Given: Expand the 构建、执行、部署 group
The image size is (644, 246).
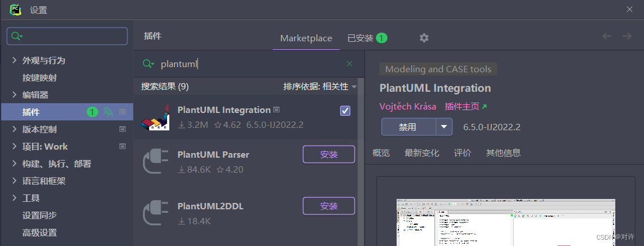Looking at the screenshot, I should tap(14, 163).
